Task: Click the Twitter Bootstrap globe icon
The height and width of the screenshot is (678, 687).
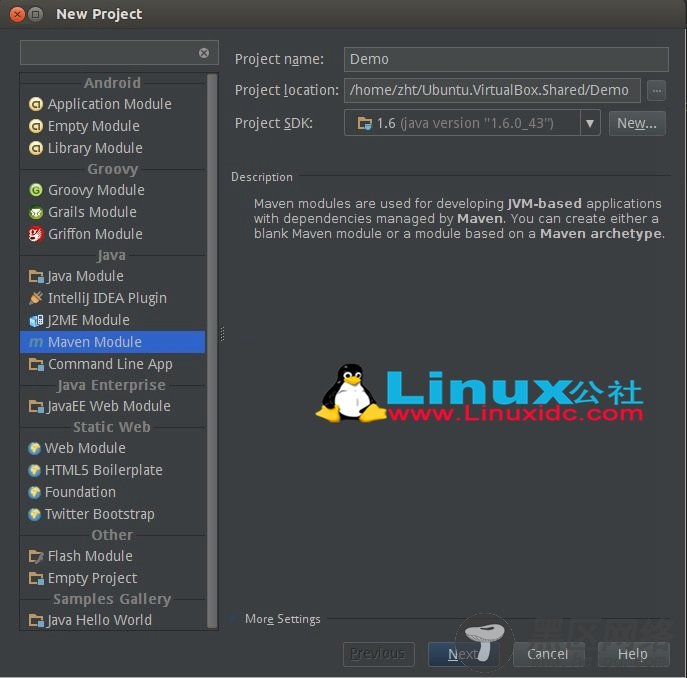Action: (34, 514)
